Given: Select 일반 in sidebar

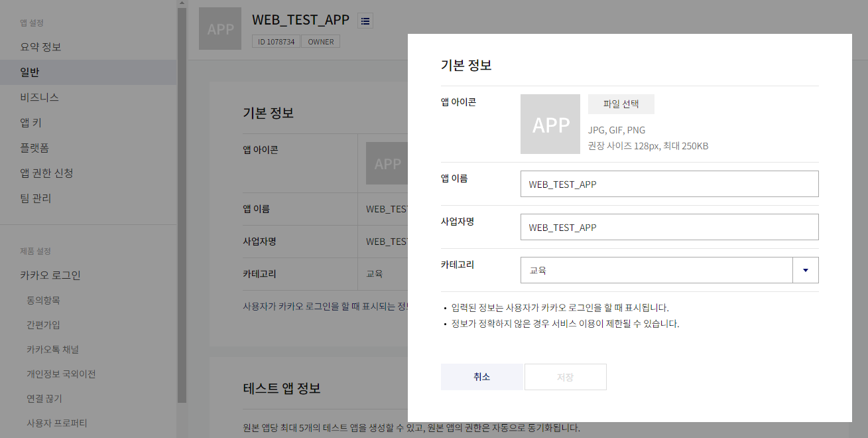Looking at the screenshot, I should [88, 72].
